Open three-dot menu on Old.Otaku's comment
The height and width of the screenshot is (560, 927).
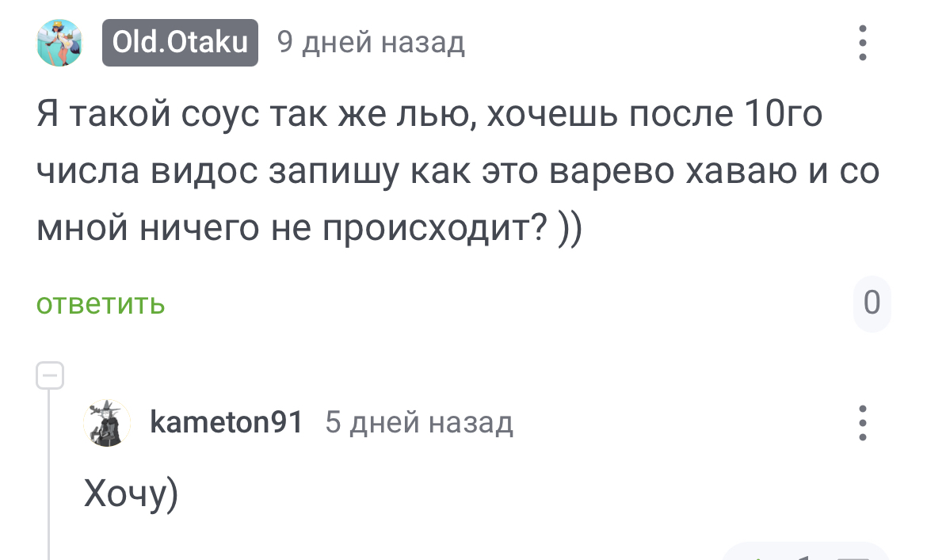tap(863, 43)
